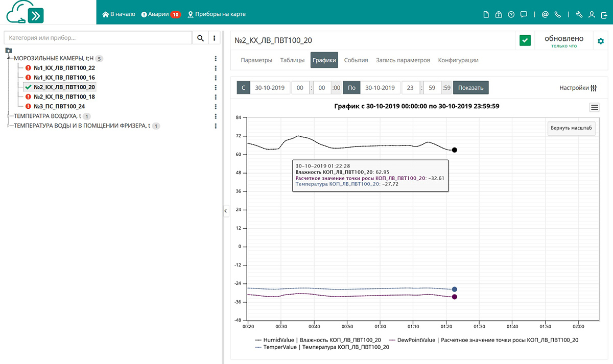Open the wrench tools icon
This screenshot has width=613, height=364.
(579, 15)
